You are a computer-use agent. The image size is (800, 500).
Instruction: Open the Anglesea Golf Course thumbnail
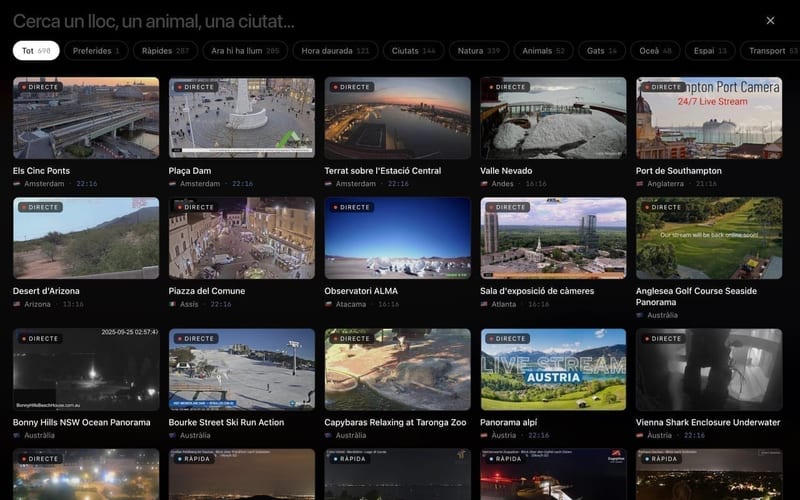pos(709,238)
